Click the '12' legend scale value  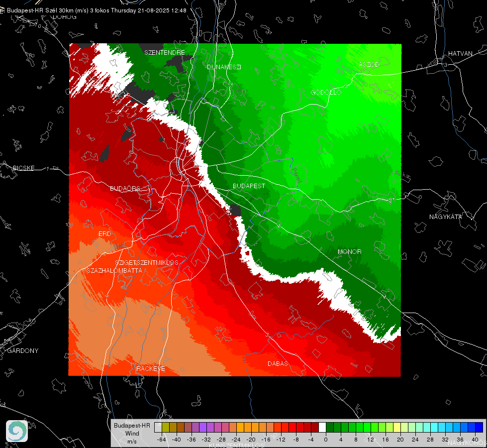click(371, 440)
